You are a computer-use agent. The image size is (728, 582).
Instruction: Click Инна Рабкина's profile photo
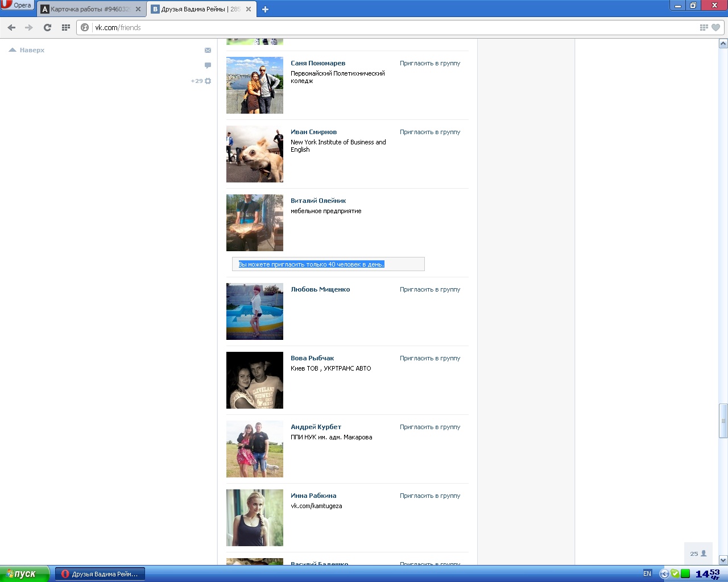click(x=255, y=518)
